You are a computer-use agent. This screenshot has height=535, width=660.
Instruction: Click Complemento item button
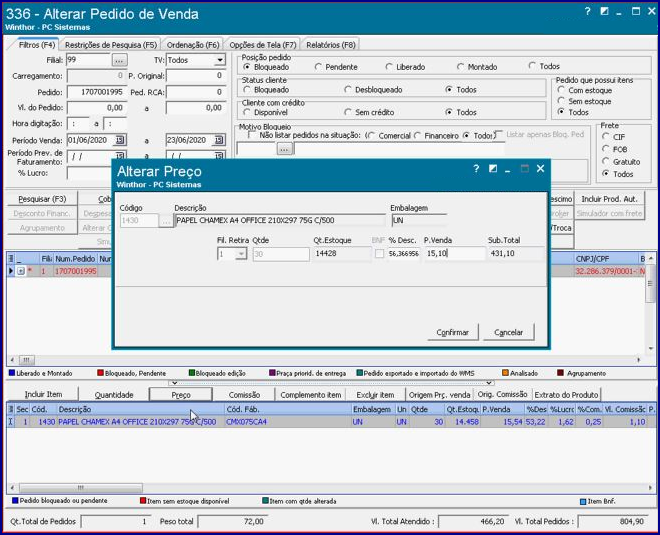[311, 395]
